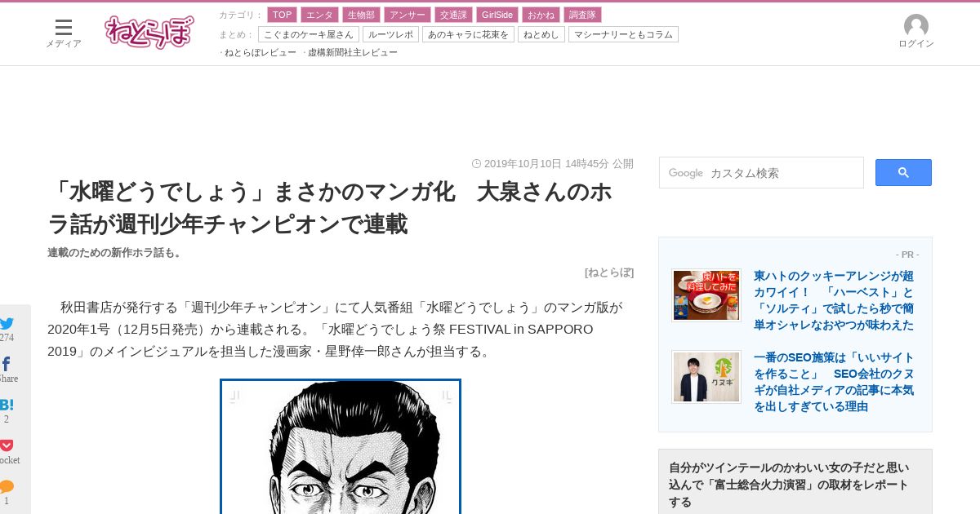
Task: Open the アンサー category
Action: pos(407,15)
